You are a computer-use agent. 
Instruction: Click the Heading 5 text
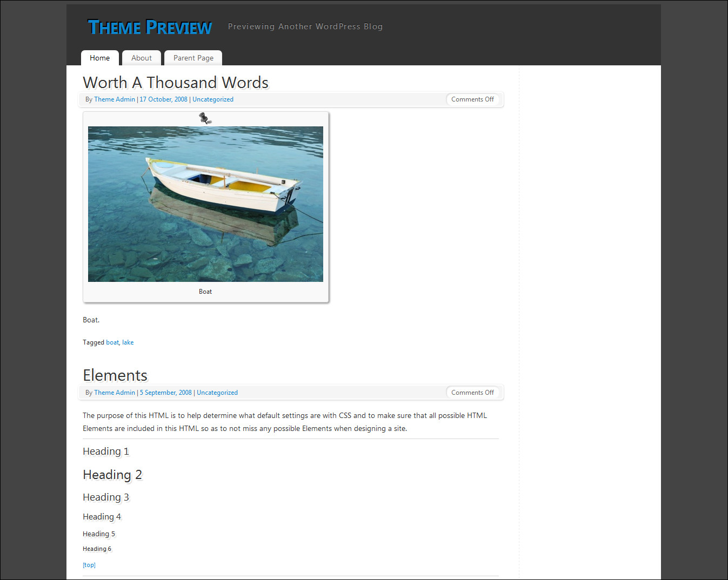99,534
